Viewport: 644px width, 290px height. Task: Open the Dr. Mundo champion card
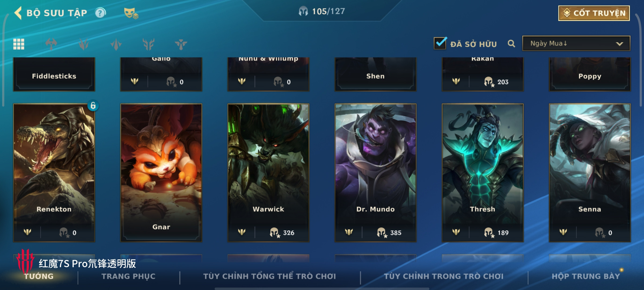(x=375, y=173)
